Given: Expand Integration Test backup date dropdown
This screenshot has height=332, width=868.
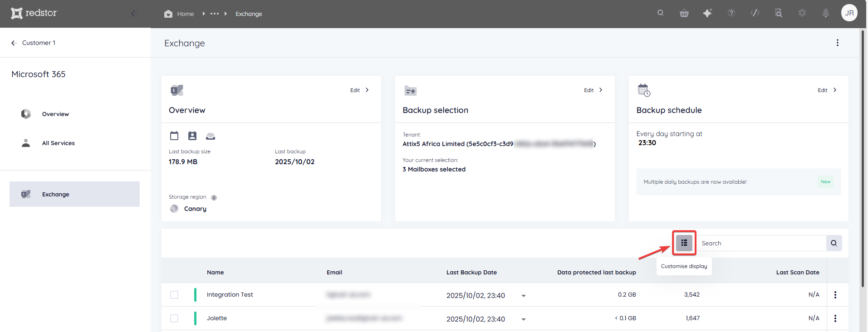Looking at the screenshot, I should click(x=524, y=296).
